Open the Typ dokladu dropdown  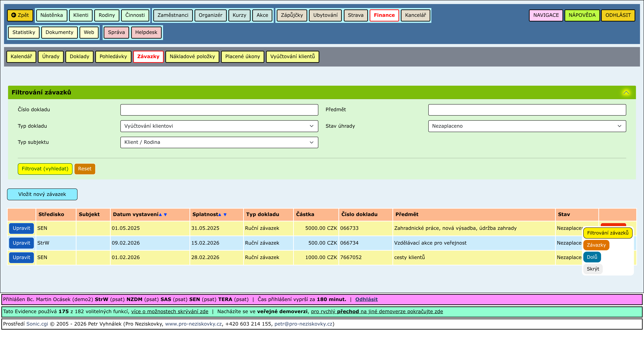[x=219, y=126]
